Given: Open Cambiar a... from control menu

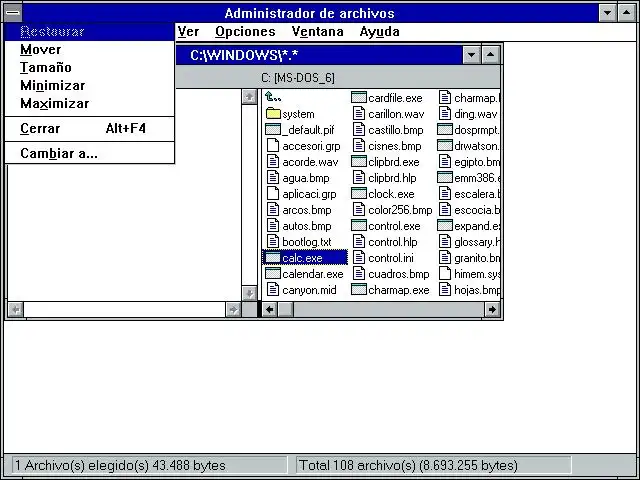Looking at the screenshot, I should [90, 153].
